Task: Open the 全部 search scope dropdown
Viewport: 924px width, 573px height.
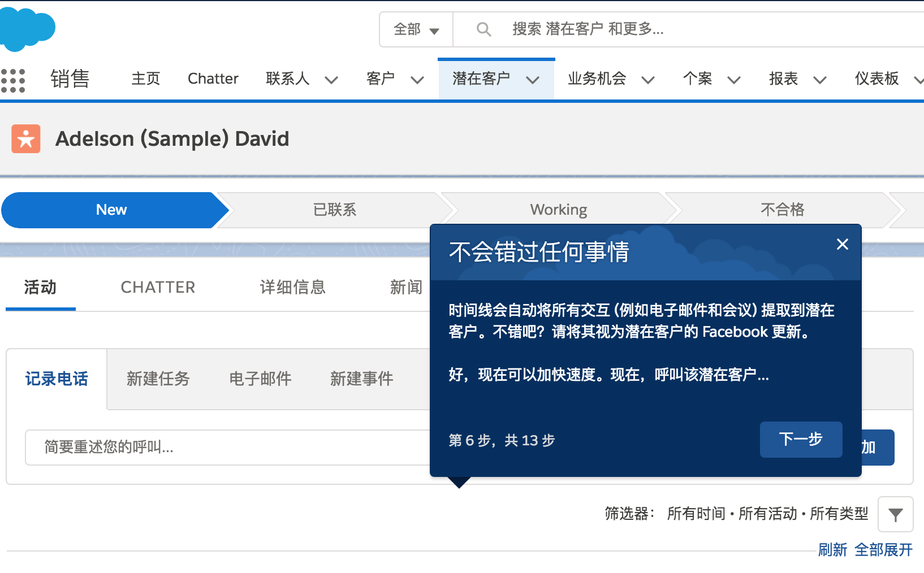Action: 416,29
